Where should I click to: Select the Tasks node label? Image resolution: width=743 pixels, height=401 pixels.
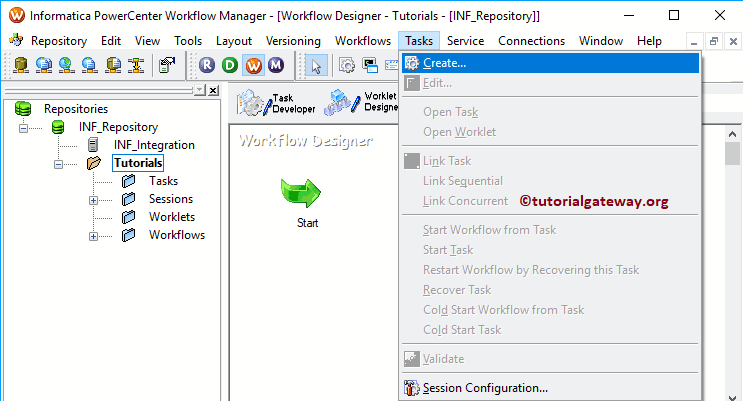click(163, 181)
